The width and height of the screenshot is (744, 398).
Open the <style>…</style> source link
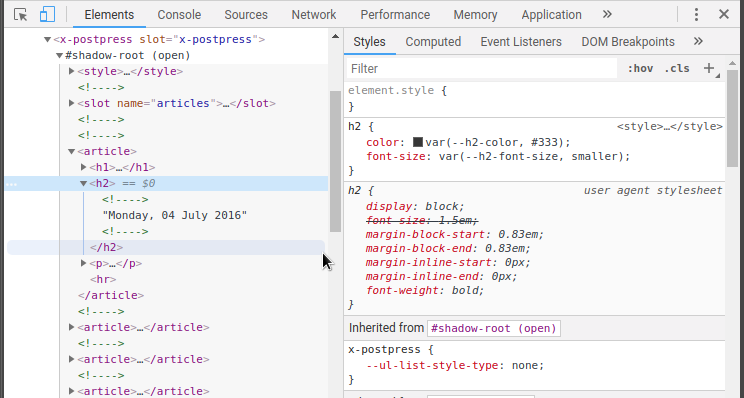pos(670,127)
